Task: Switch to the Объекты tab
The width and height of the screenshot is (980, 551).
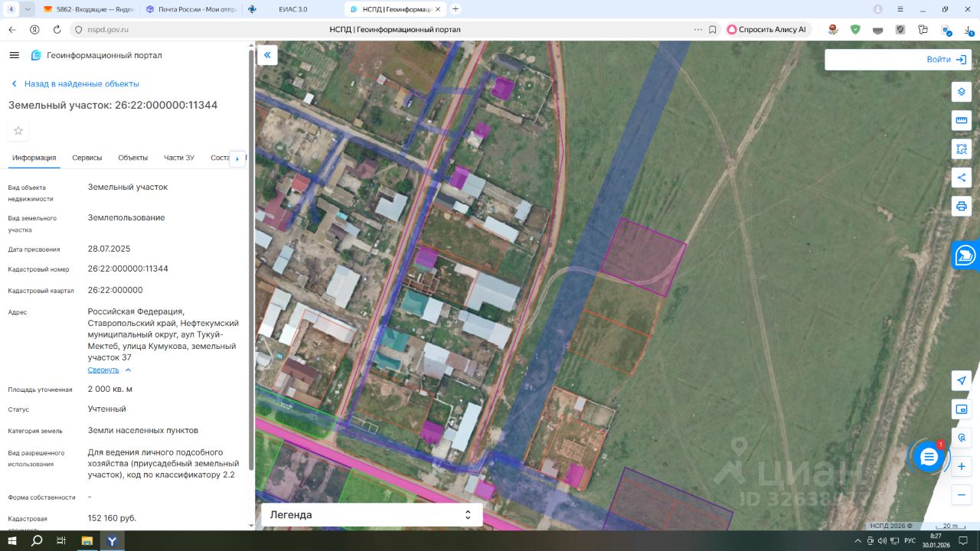Action: click(x=133, y=158)
